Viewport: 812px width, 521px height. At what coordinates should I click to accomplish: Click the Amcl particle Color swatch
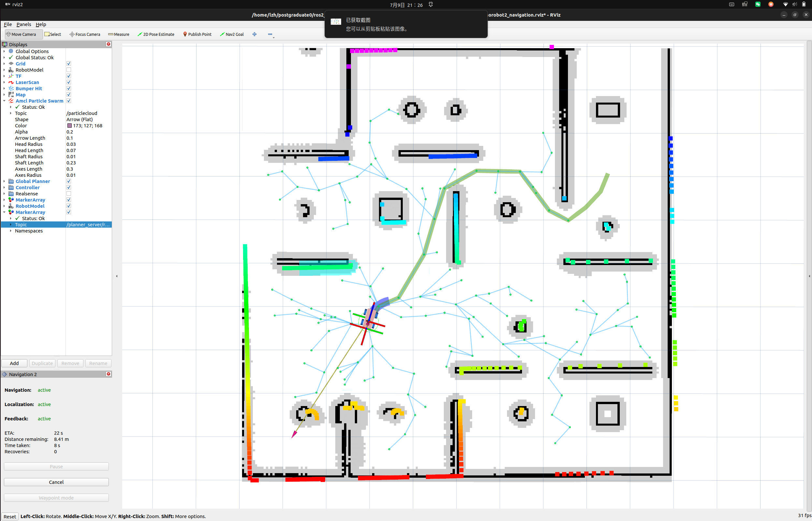[69, 125]
